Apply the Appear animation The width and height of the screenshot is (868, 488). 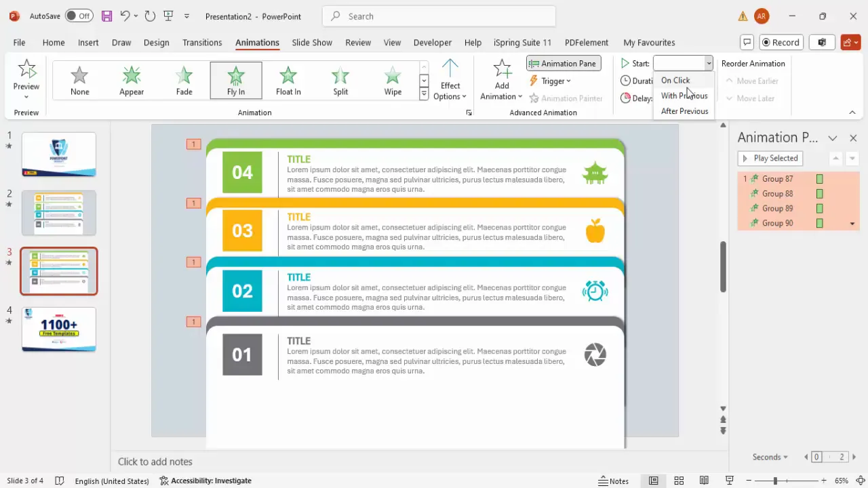tap(132, 81)
